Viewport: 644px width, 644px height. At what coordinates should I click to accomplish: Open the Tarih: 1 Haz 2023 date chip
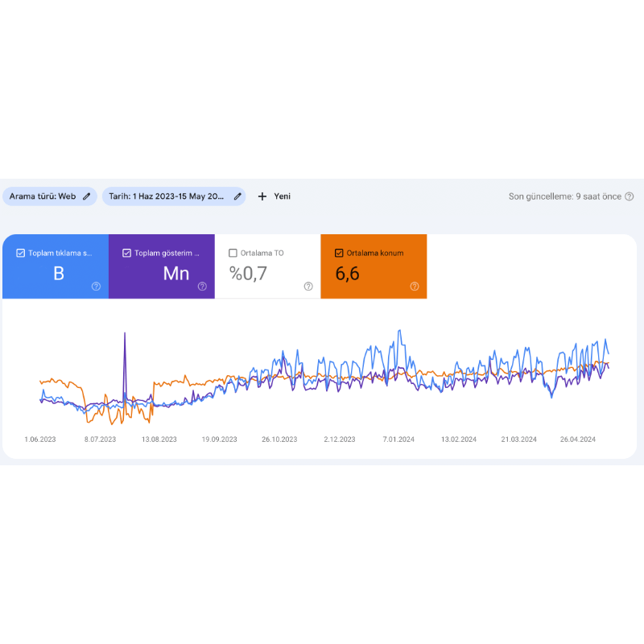[174, 196]
